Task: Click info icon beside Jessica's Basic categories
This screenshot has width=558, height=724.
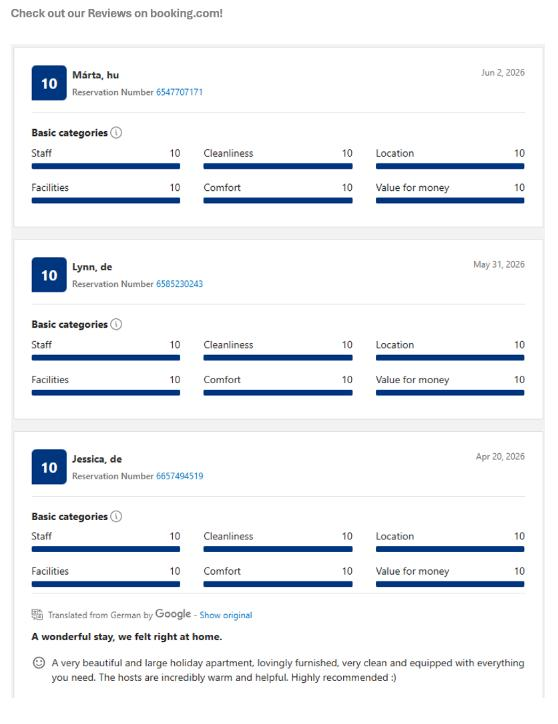Action: click(x=116, y=516)
